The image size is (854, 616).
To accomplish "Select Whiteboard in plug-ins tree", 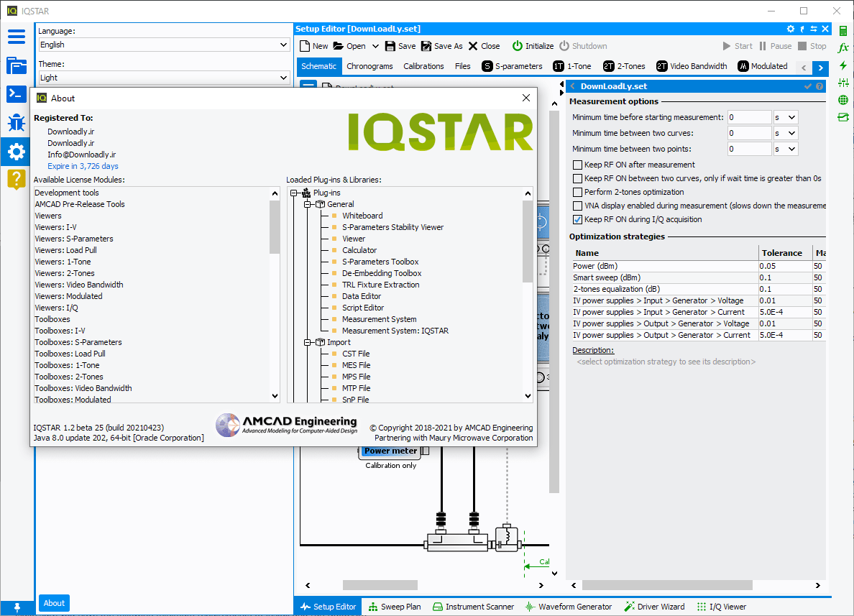I will pyautogui.click(x=362, y=216).
